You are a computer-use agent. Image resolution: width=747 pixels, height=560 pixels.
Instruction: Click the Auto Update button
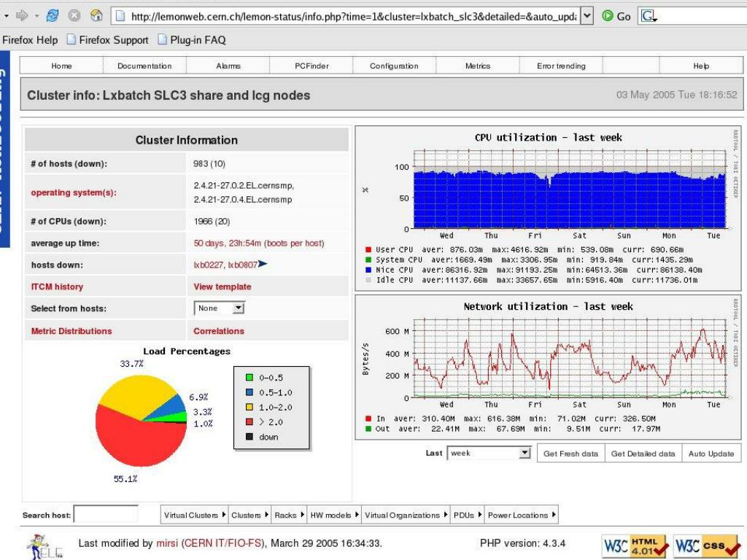711,454
